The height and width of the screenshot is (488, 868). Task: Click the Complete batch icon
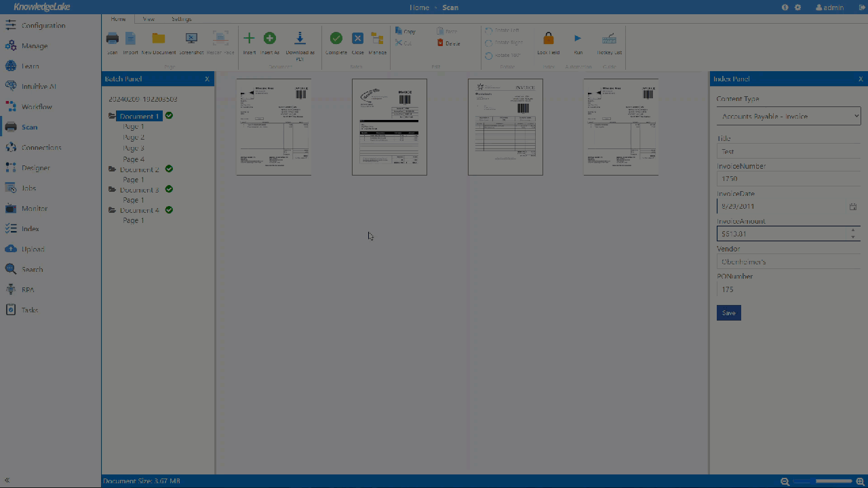coord(336,41)
